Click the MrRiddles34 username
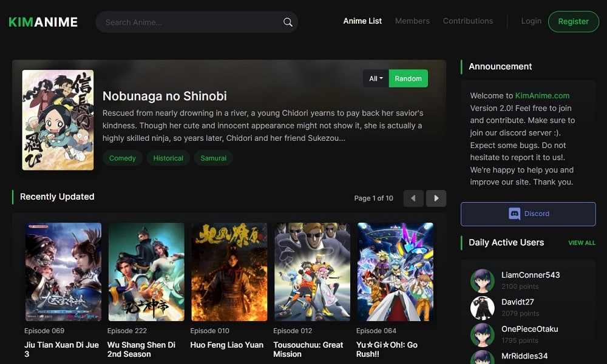This screenshot has width=607, height=364. click(524, 356)
